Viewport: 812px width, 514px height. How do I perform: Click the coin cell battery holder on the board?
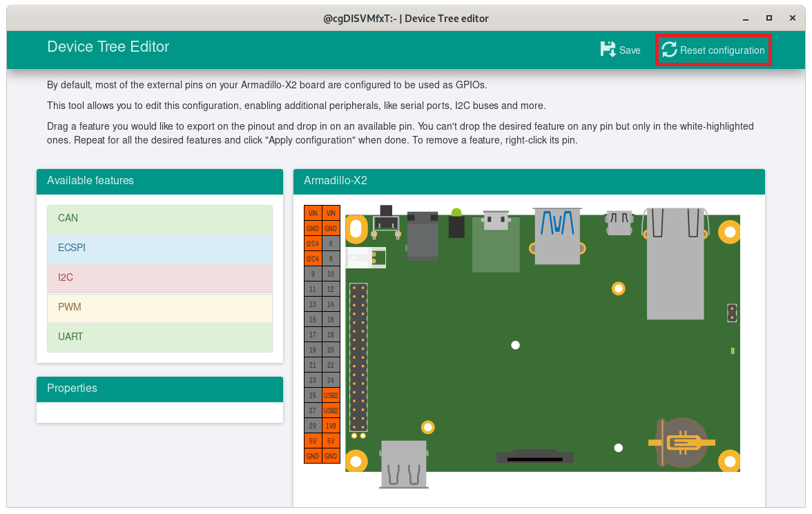pyautogui.click(x=681, y=442)
